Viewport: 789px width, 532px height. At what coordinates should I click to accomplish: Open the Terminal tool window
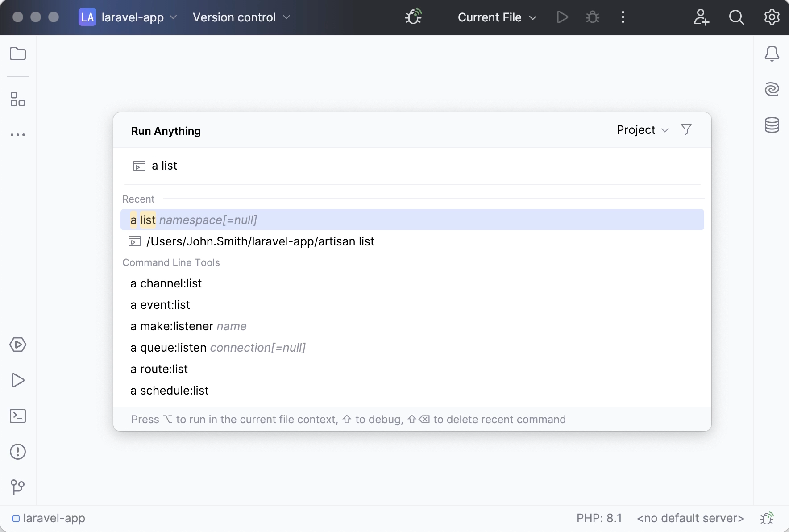18,416
